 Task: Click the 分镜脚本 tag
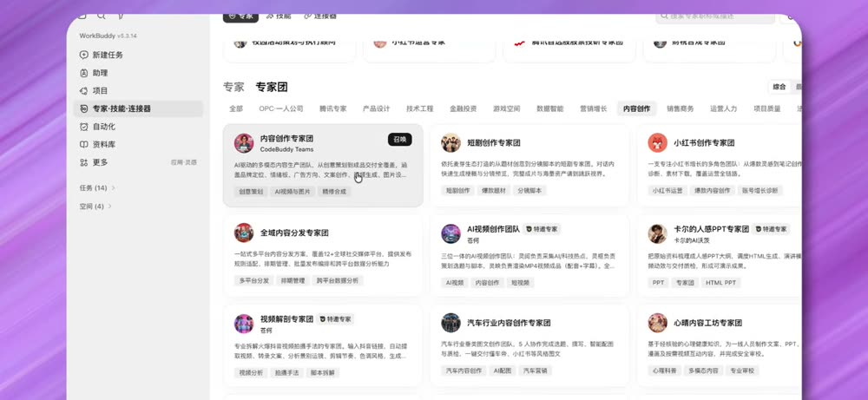[530, 190]
